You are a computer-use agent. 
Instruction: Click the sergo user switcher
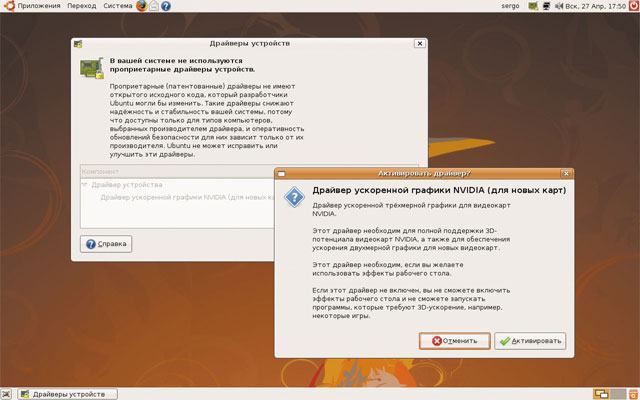click(510, 6)
